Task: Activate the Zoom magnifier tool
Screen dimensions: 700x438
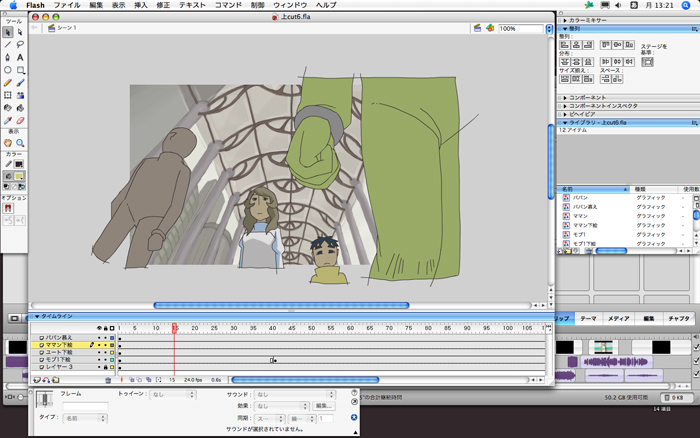Action: point(20,143)
